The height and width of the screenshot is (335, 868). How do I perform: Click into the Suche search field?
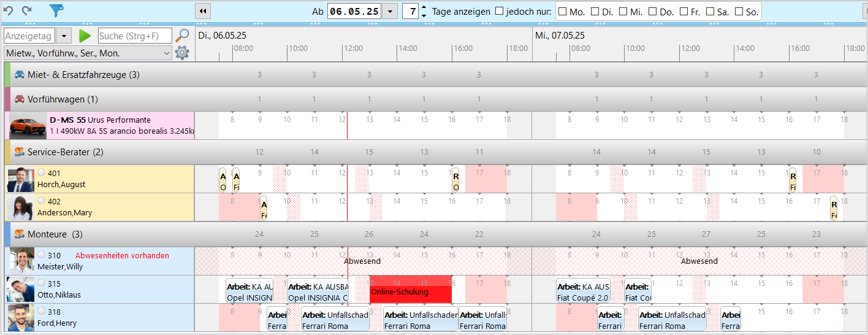click(x=134, y=36)
